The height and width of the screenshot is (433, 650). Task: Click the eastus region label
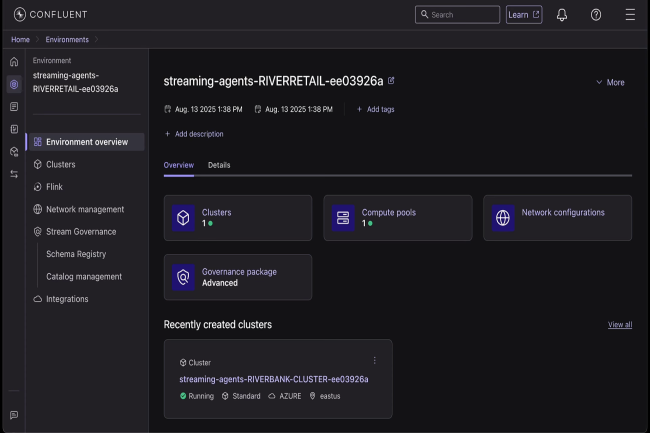tap(330, 396)
